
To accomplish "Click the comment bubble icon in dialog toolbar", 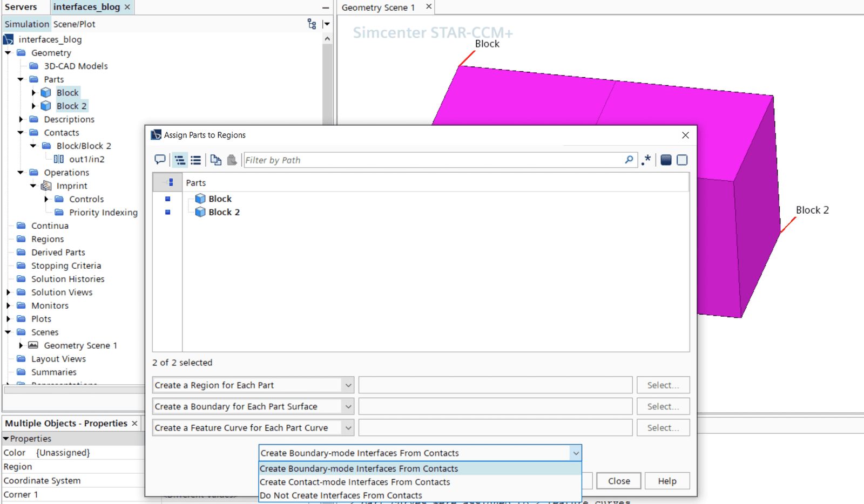I will tap(160, 160).
